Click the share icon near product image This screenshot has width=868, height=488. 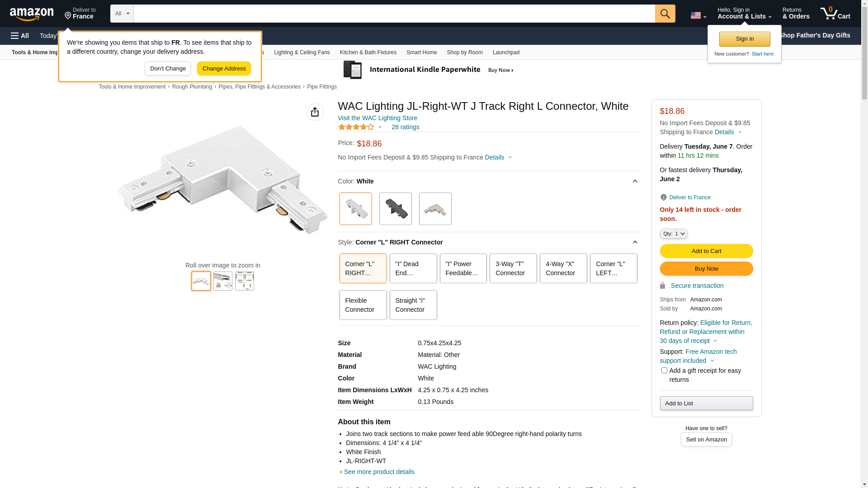315,112
